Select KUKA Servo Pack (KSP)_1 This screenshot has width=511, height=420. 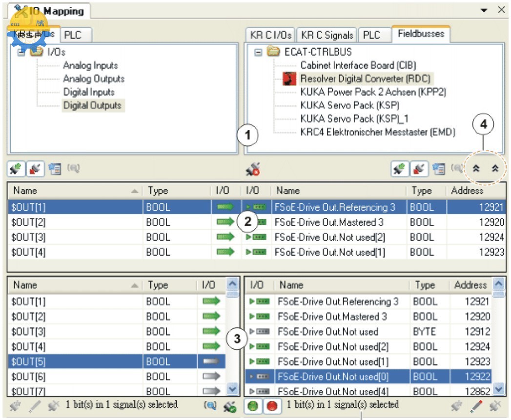point(354,119)
